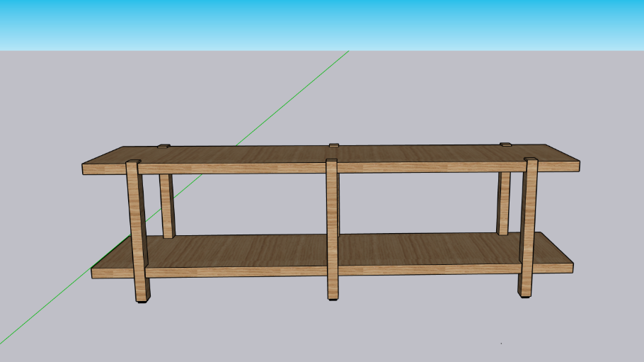
Task: Click the top shelf's front edge
Action: click(234, 169)
